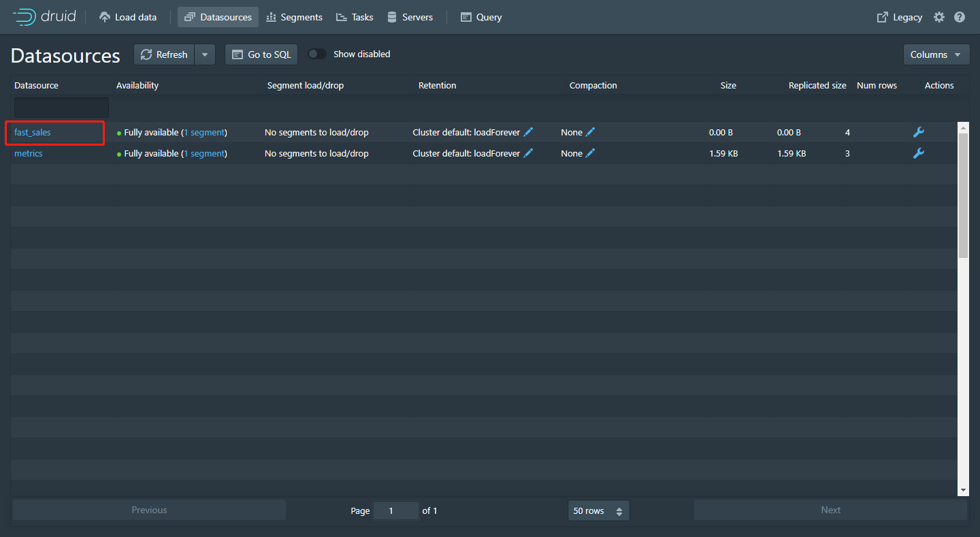The width and height of the screenshot is (980, 537).
Task: Switch to the Datasources tab
Action: (x=218, y=17)
